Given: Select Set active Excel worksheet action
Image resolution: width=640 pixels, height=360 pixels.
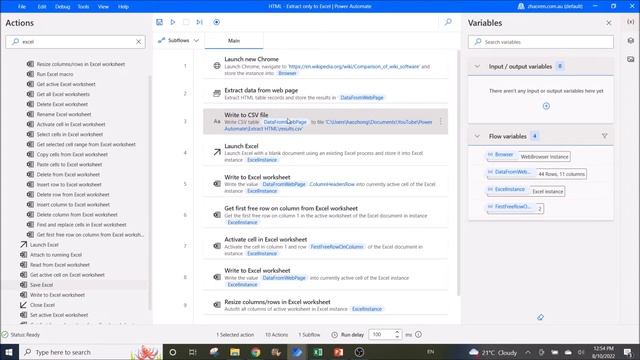Looking at the screenshot, I should click(59, 315).
